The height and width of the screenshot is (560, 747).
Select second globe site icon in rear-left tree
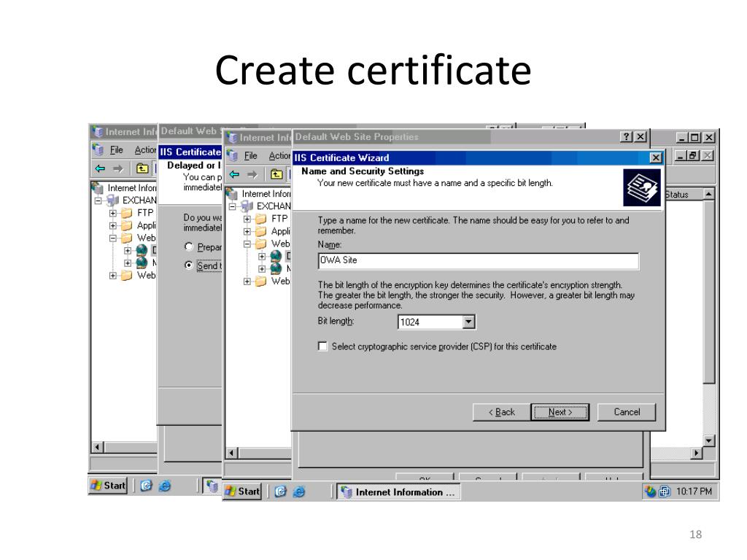142,262
